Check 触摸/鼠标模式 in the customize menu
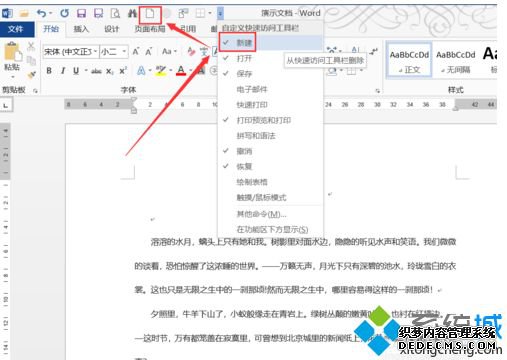The width and height of the screenshot is (507, 360). pos(271,197)
